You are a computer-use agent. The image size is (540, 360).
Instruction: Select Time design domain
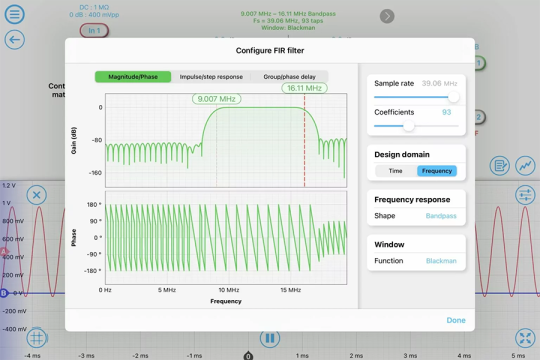(x=395, y=171)
